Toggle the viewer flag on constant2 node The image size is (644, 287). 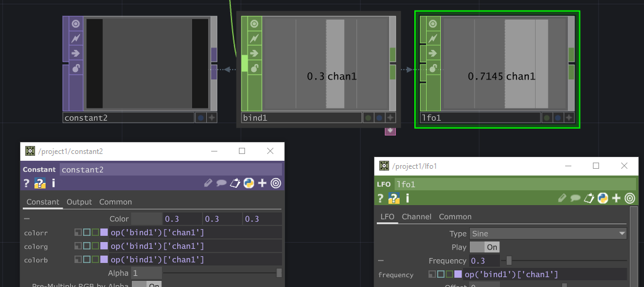click(x=76, y=24)
